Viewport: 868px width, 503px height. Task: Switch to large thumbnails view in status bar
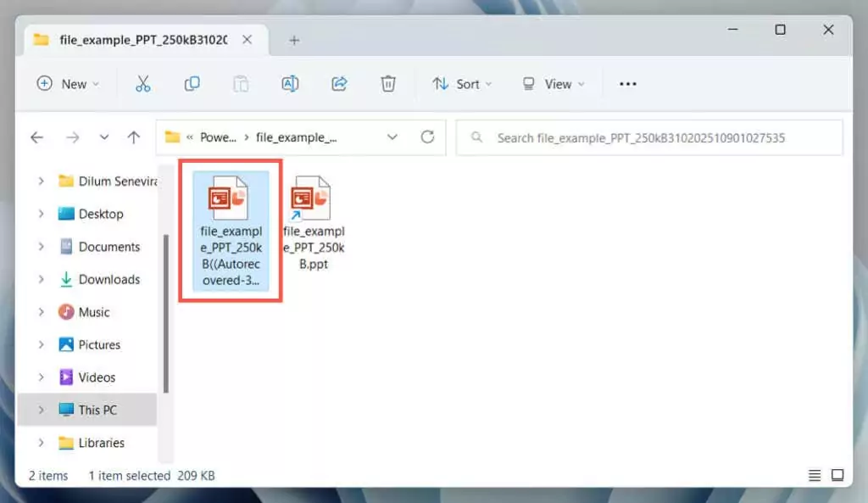[837, 475]
